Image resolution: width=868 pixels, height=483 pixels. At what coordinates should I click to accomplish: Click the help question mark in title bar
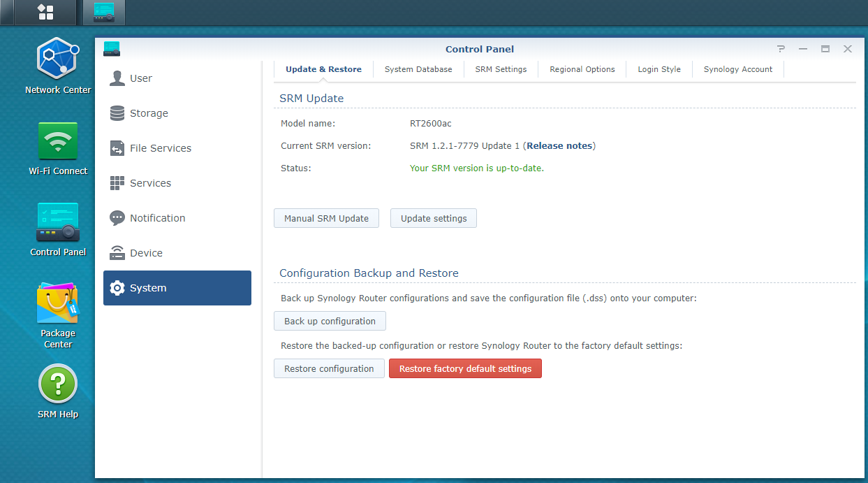(781, 49)
